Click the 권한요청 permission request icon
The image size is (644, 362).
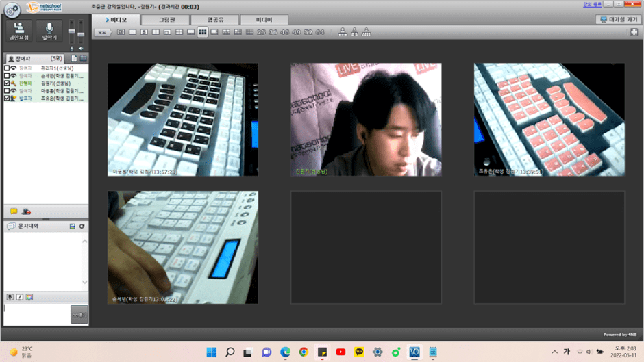[x=18, y=31]
